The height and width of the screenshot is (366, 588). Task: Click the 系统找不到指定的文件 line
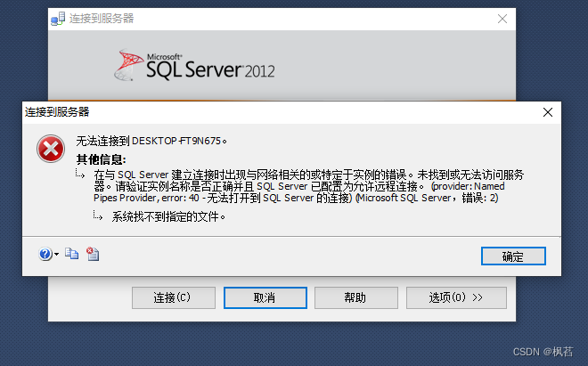(x=168, y=216)
